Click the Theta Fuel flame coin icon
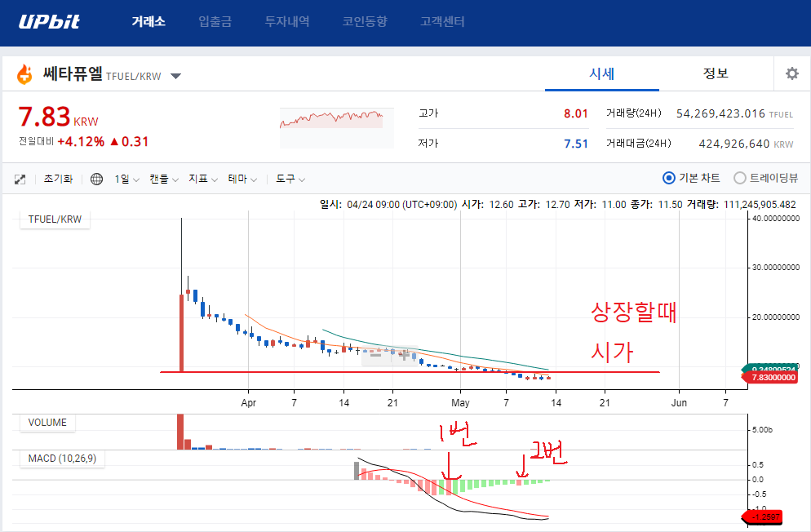Screen dimensions: 811x532 pos(24,74)
